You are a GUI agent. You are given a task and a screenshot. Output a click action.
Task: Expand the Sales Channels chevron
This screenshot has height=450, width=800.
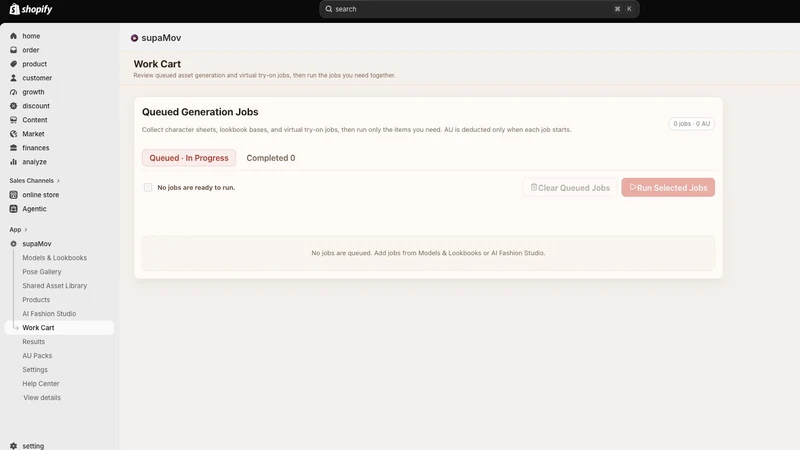click(x=58, y=181)
